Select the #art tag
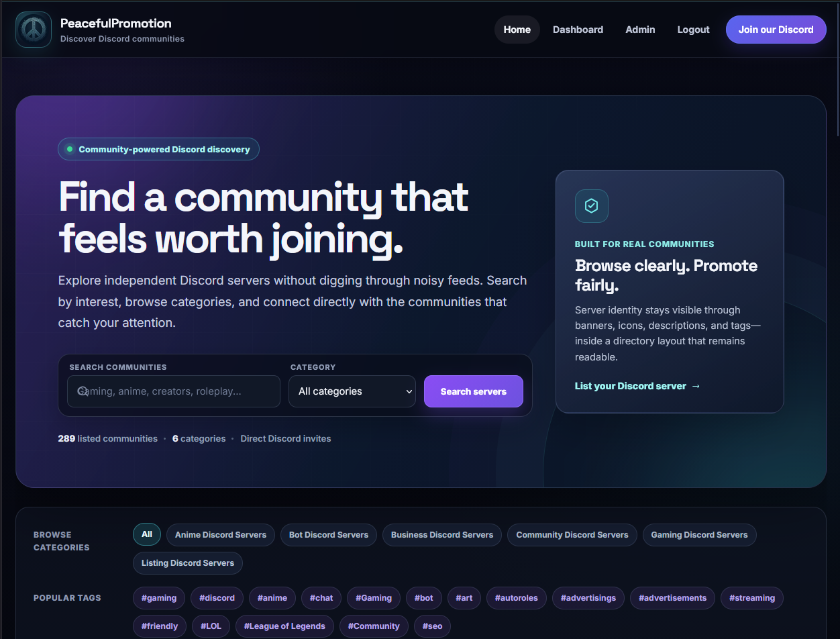 (464, 598)
